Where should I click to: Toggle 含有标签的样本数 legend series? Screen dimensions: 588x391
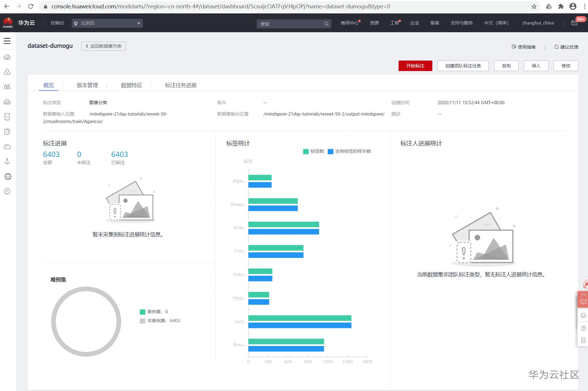click(x=349, y=151)
